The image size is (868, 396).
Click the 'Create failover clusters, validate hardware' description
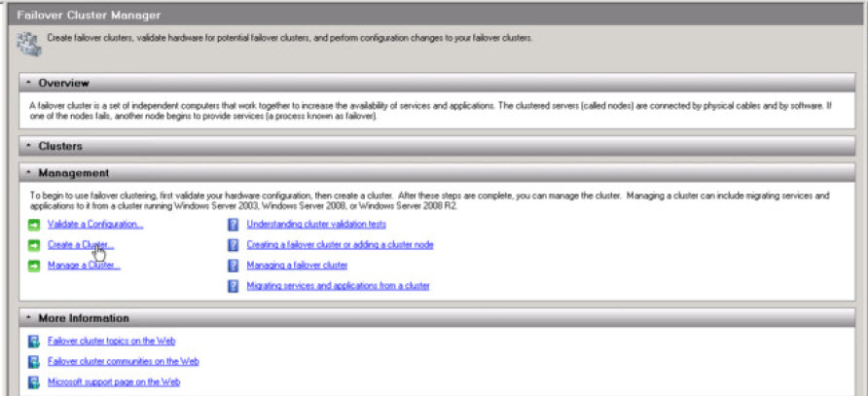pyautogui.click(x=290, y=38)
